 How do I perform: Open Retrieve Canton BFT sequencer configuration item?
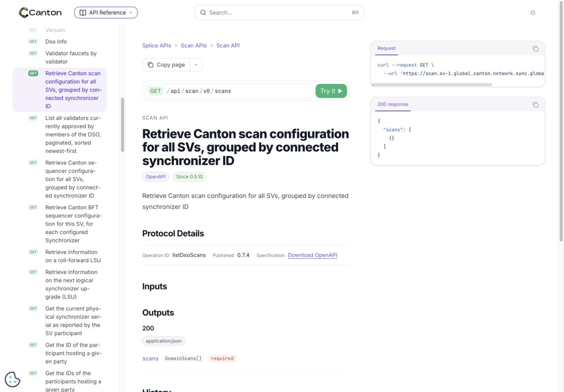click(60, 224)
